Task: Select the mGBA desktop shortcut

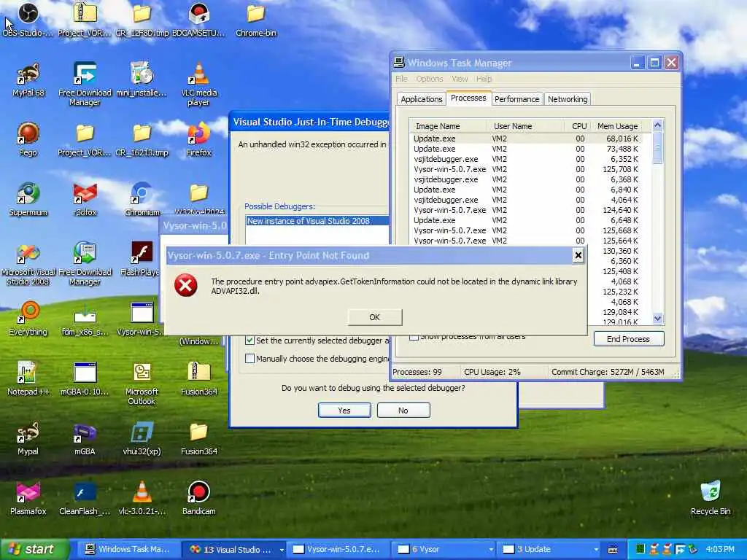Action: (85, 438)
